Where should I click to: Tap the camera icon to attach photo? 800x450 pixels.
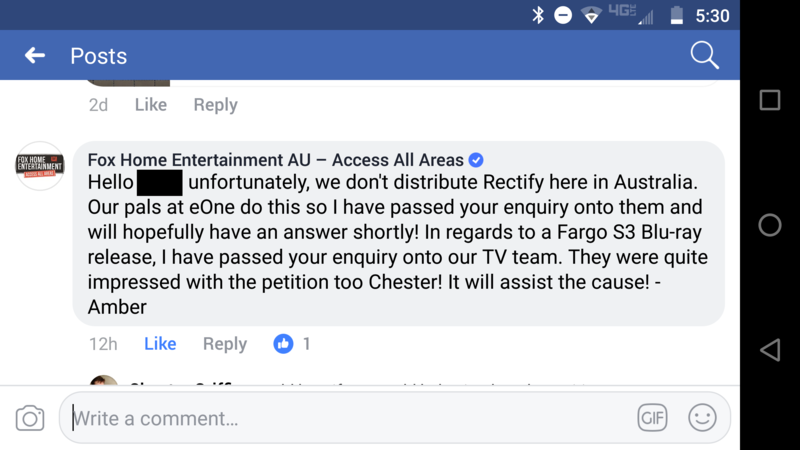pyautogui.click(x=30, y=419)
